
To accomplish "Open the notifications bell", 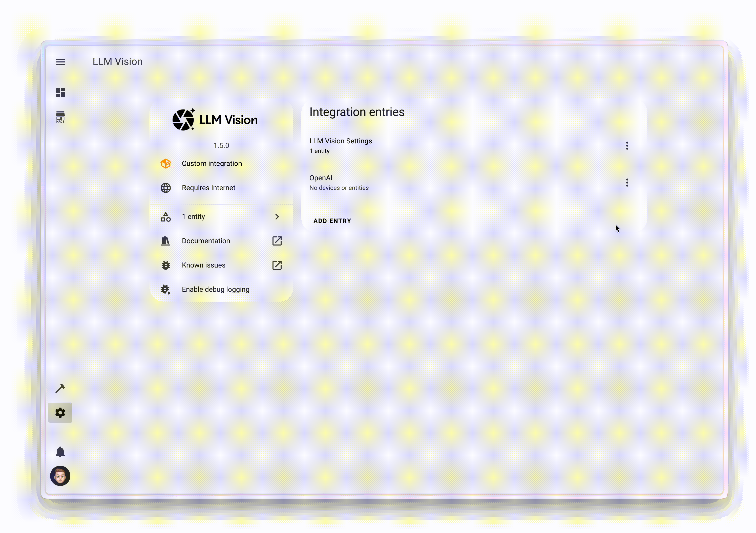I will pyautogui.click(x=60, y=452).
